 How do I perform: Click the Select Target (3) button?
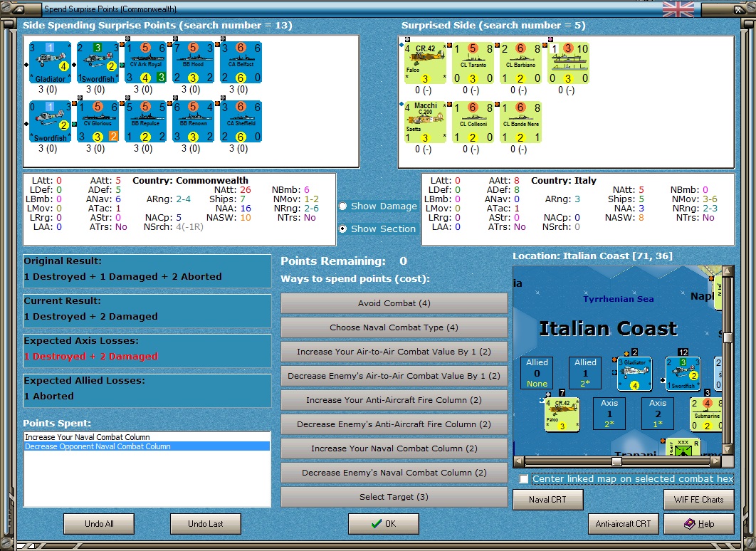(x=394, y=497)
